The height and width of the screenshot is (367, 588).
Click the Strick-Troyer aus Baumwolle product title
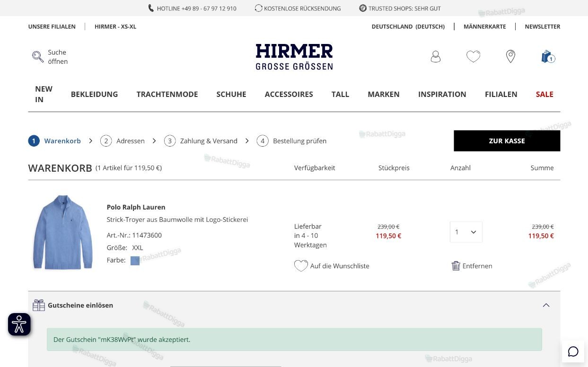pyautogui.click(x=177, y=219)
